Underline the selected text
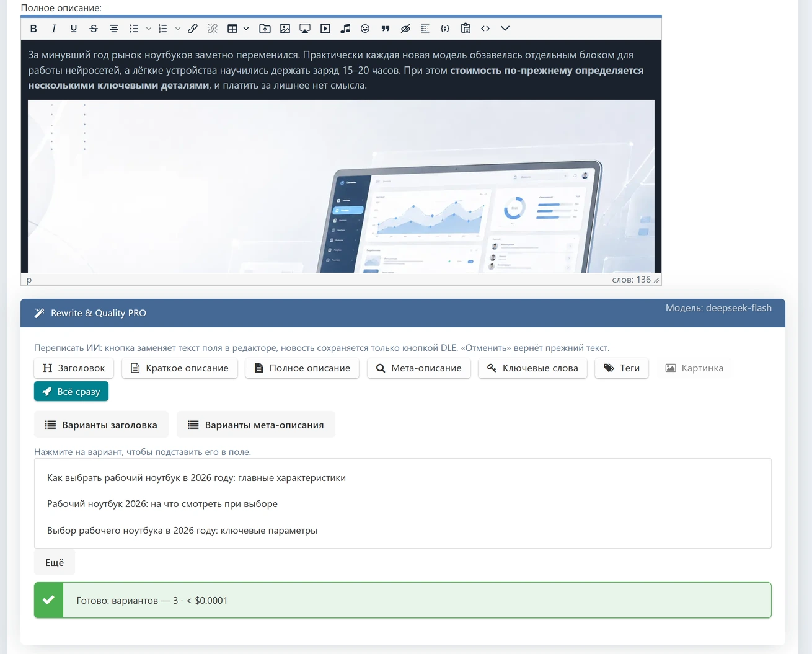This screenshot has height=654, width=812. 74,29
